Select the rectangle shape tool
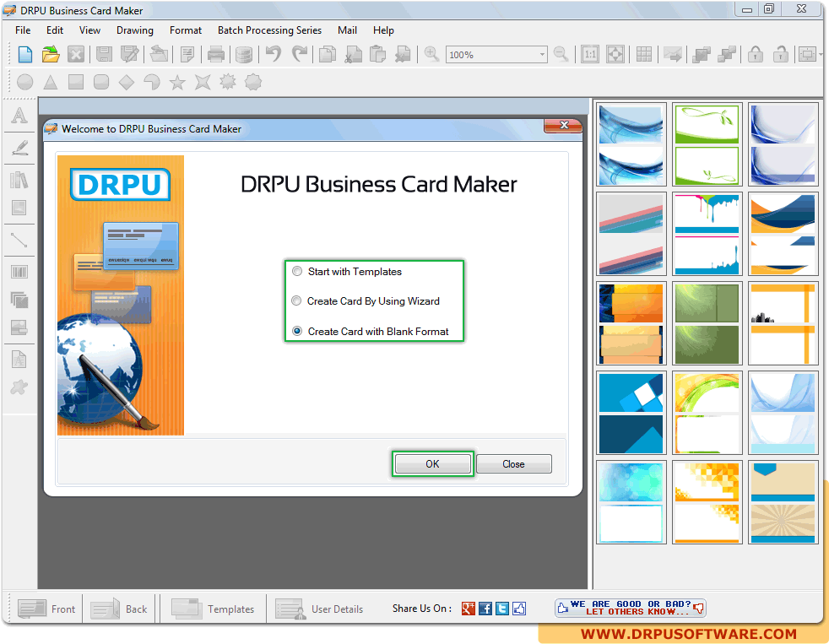Viewport: 829px width, 644px height. [x=76, y=82]
